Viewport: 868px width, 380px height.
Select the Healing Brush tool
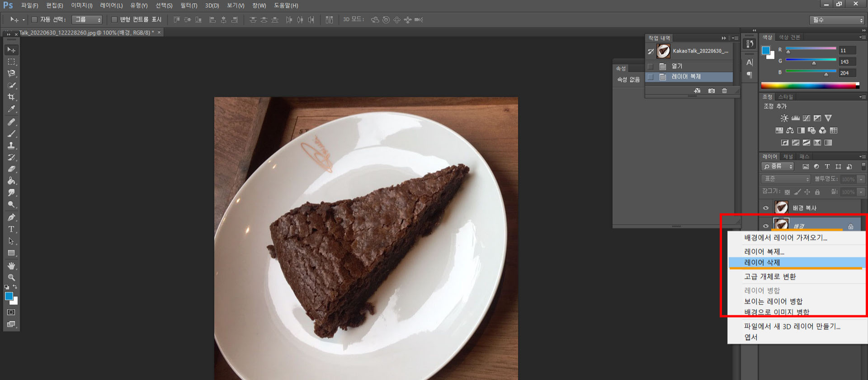(11, 122)
